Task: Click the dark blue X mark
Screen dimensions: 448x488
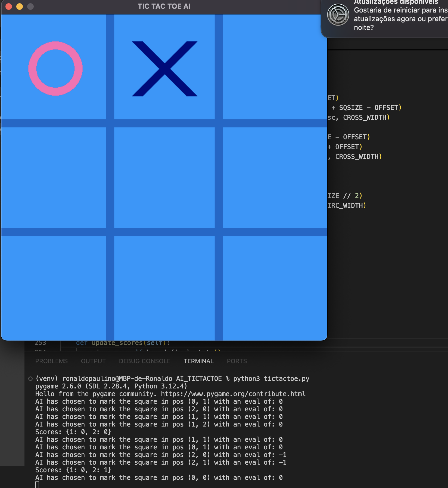Action: (x=164, y=69)
